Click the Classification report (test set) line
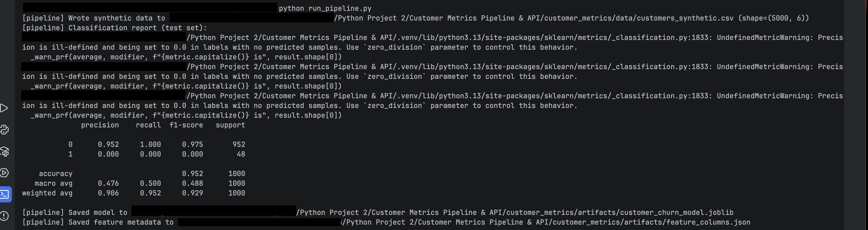The height and width of the screenshot is (230, 868). (x=137, y=28)
